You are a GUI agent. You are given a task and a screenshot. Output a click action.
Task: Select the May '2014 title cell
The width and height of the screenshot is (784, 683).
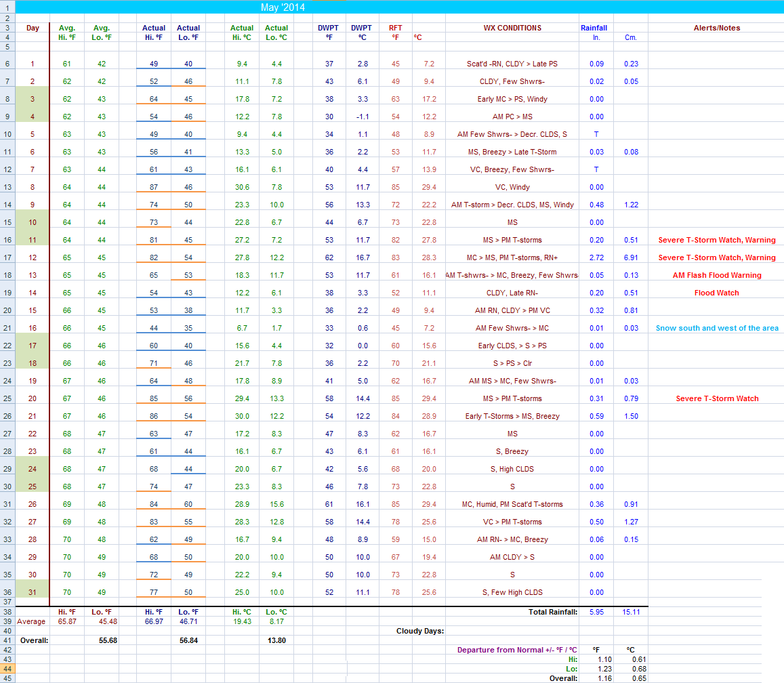(283, 7)
